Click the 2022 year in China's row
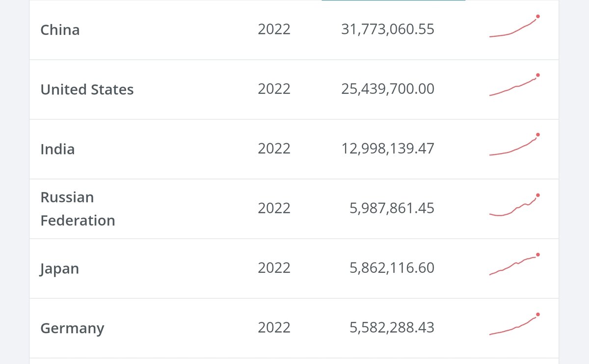Viewport: 589px width, 364px height. (x=274, y=29)
